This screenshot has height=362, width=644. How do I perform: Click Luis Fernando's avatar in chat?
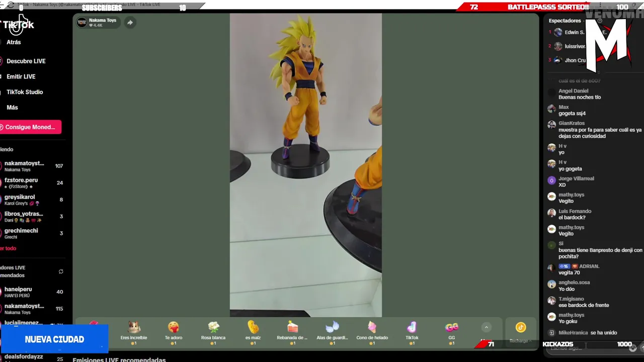coord(551,213)
